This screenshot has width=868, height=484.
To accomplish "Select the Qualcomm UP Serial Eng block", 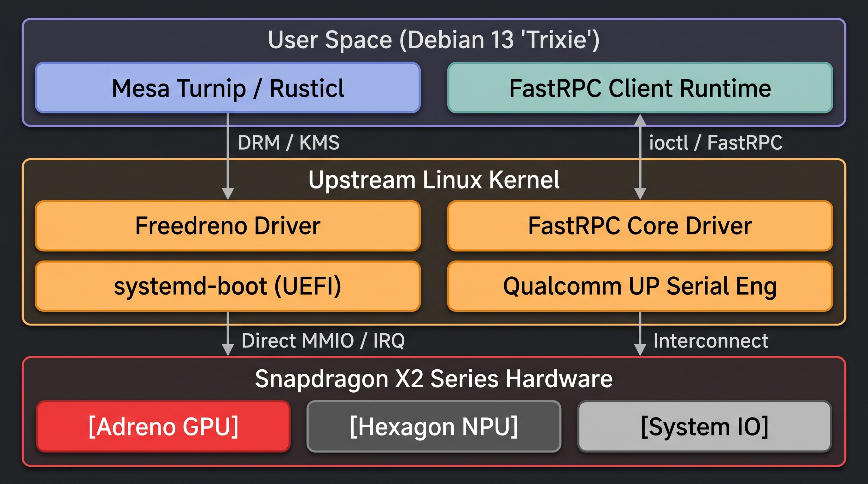I will click(x=640, y=286).
